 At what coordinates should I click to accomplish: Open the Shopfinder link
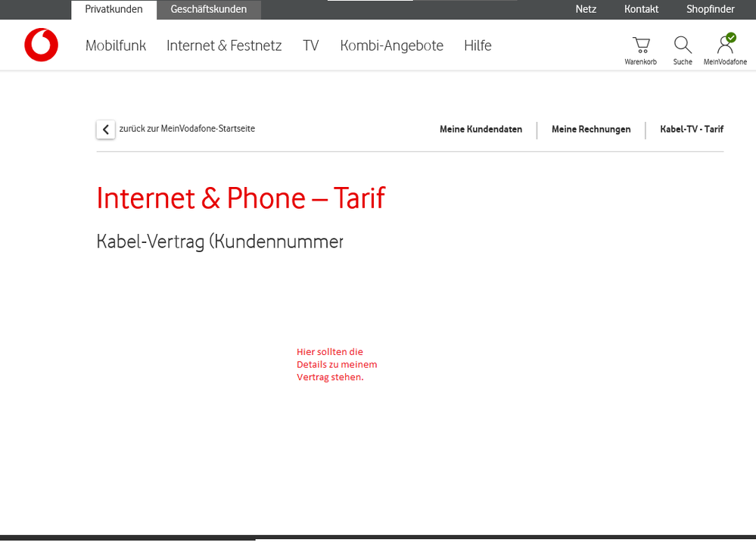710,9
